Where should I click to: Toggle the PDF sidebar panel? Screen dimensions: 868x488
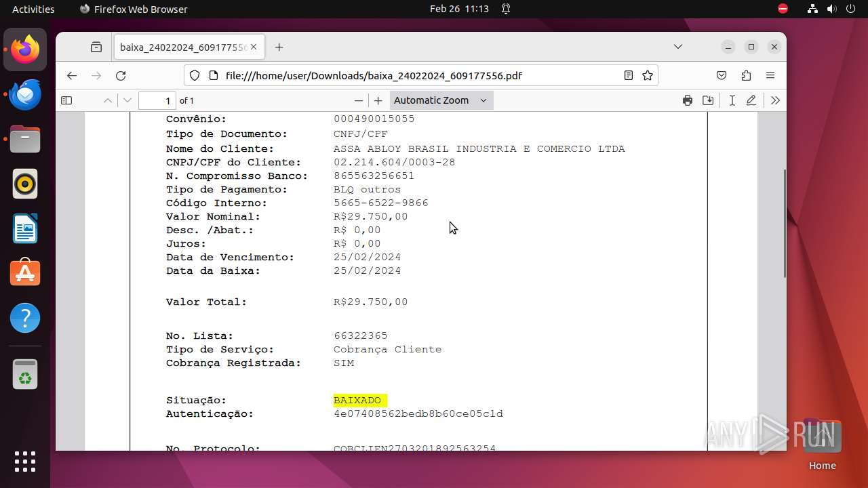[x=66, y=100]
